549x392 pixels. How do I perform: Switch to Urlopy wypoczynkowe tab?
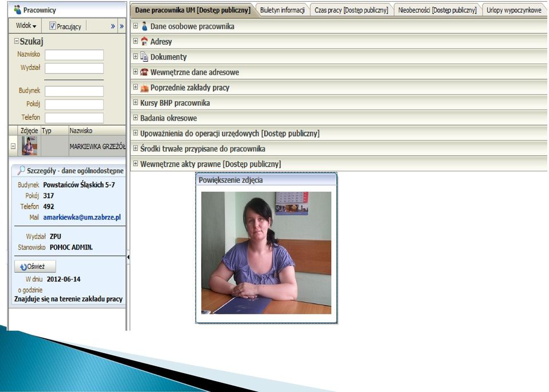click(514, 10)
